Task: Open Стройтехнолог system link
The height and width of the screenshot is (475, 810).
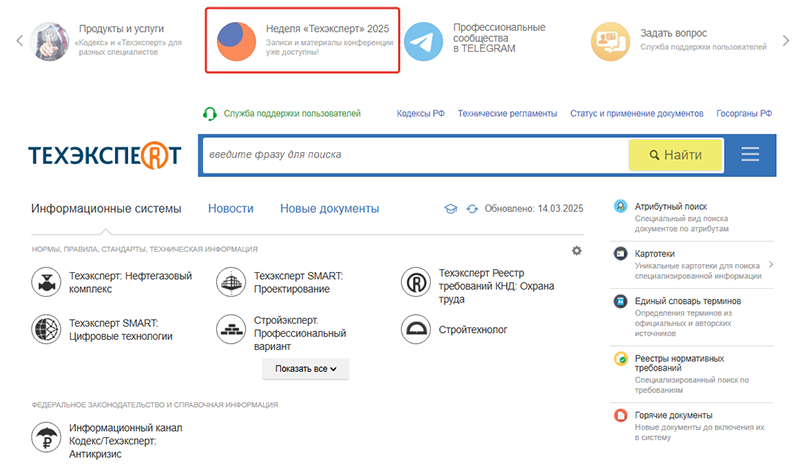Action: [473, 329]
